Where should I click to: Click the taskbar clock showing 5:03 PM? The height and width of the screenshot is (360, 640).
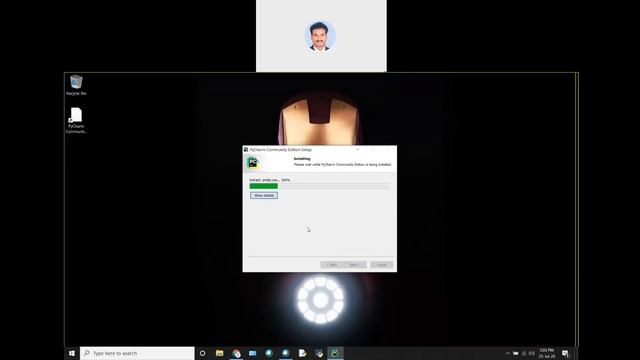(547, 353)
